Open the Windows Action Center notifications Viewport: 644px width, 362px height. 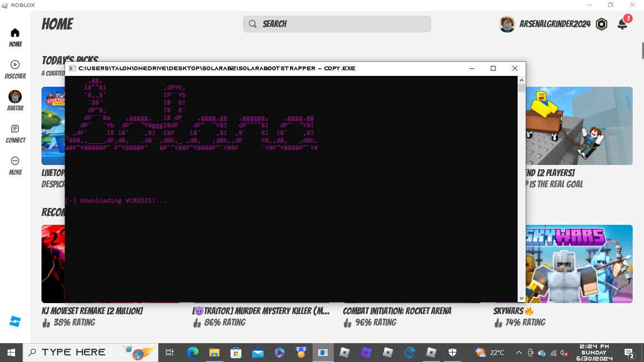click(x=629, y=353)
